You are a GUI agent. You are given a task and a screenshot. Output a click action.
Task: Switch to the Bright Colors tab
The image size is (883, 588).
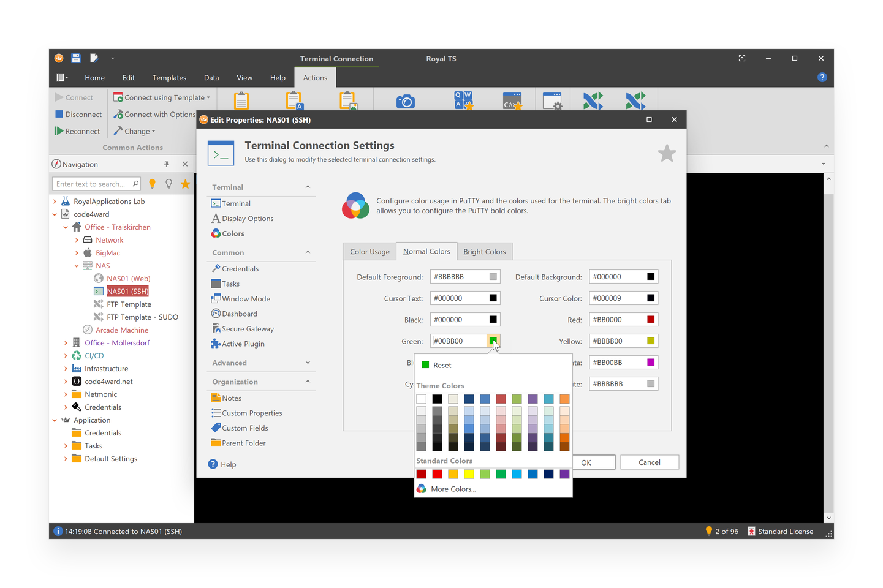(484, 252)
